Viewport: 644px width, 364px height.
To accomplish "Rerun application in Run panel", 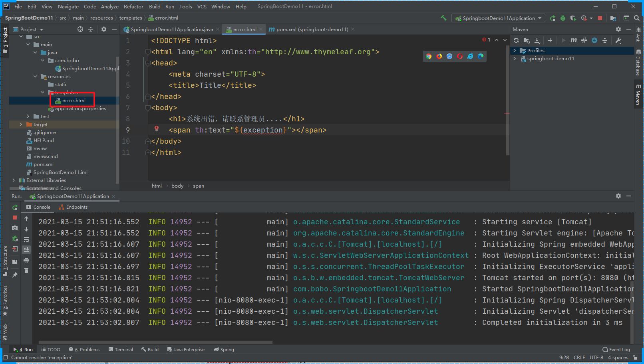I will pos(15,207).
